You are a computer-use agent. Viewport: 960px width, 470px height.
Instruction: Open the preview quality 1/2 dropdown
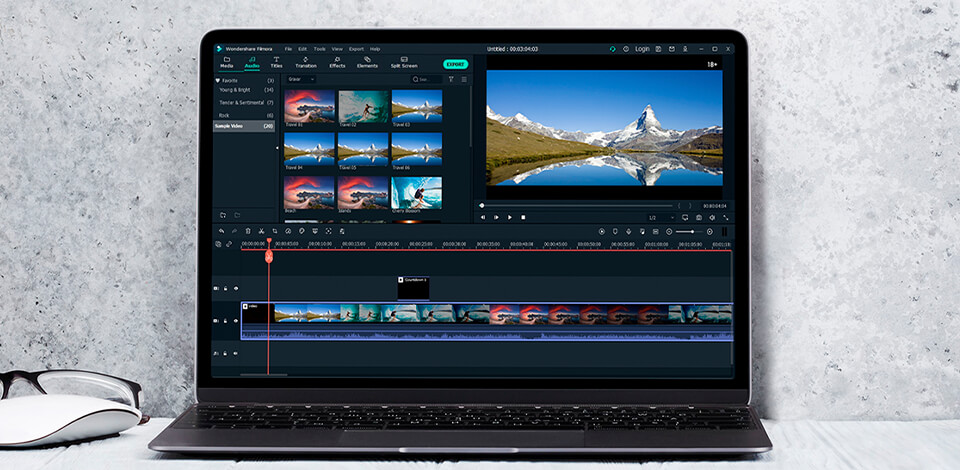pyautogui.click(x=662, y=217)
